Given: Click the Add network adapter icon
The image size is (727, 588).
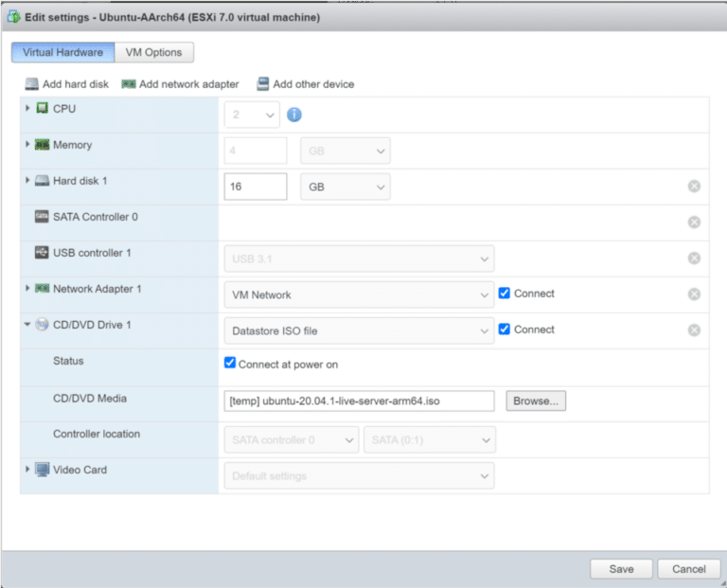Looking at the screenshot, I should coord(129,84).
